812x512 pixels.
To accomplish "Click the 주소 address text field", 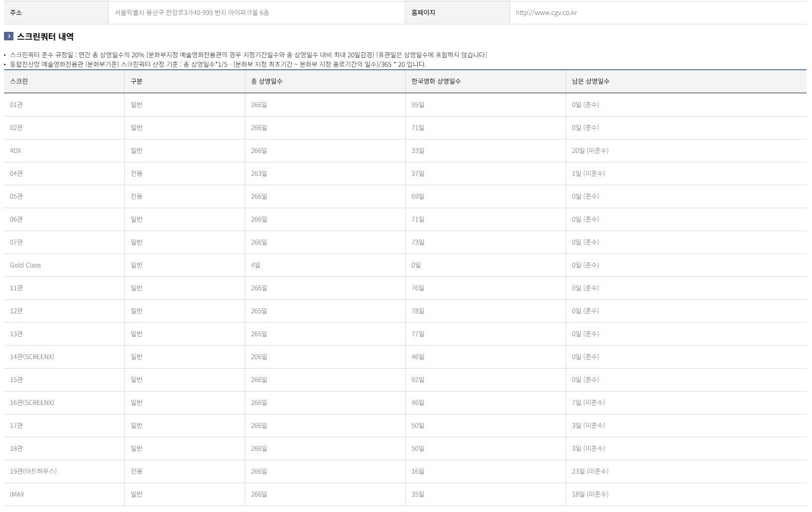I will (x=257, y=12).
